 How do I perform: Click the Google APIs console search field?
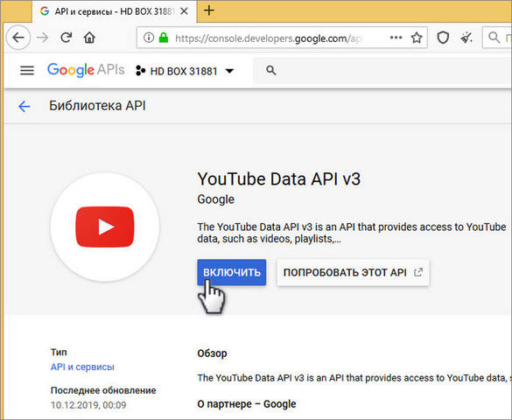pyautogui.click(x=382, y=71)
